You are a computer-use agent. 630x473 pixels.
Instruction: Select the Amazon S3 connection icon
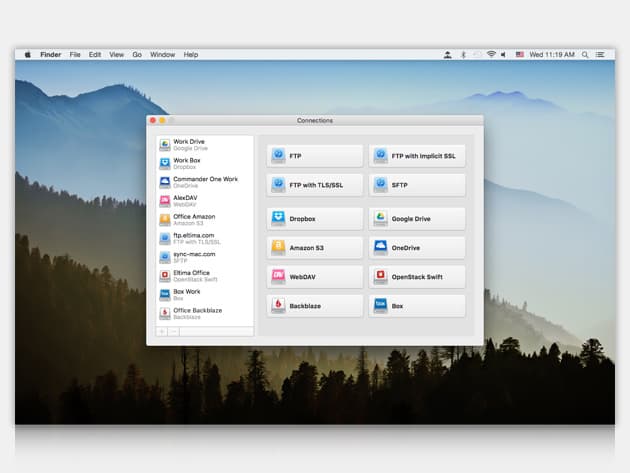(x=279, y=246)
